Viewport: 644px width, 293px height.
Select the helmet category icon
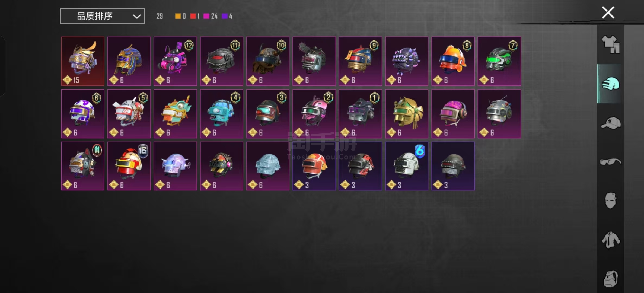click(610, 84)
